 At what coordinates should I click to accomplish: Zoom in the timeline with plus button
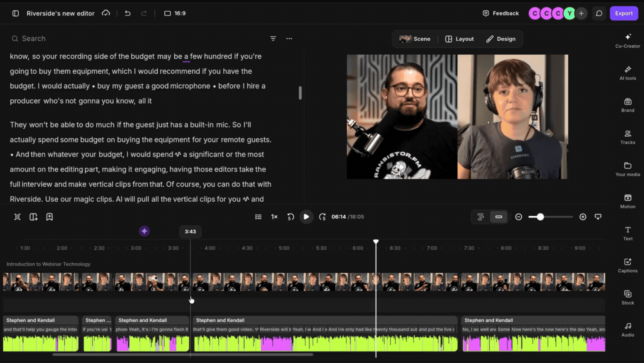click(x=583, y=217)
